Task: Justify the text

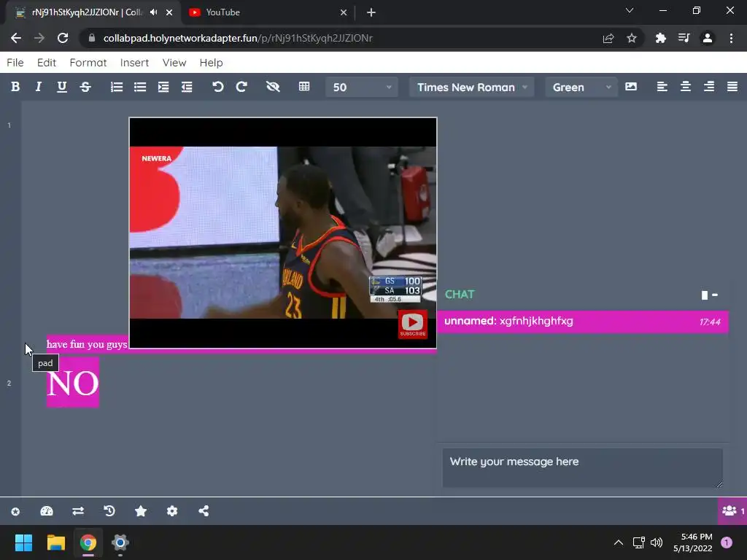Action: point(732,87)
